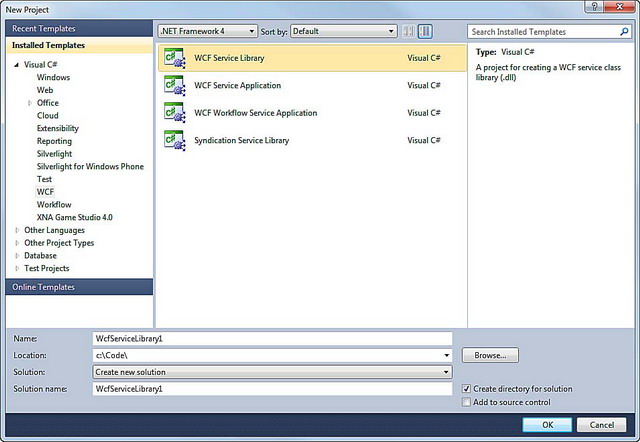Select the Test category under Visual C#
Viewport: 640px width, 442px height.
click(x=44, y=179)
